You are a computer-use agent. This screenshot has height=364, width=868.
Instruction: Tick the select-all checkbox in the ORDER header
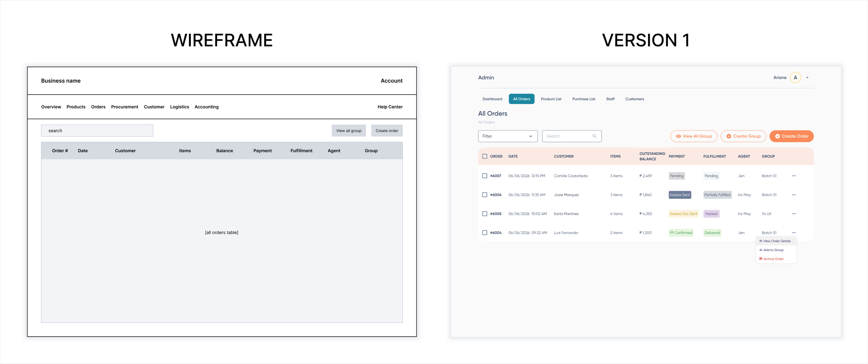(x=485, y=156)
